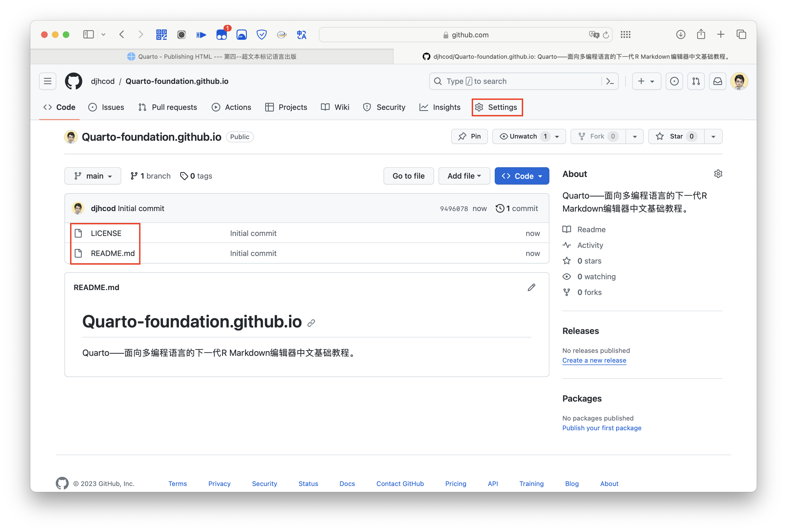
Task: Click the issues circle icon in header
Action: (674, 81)
